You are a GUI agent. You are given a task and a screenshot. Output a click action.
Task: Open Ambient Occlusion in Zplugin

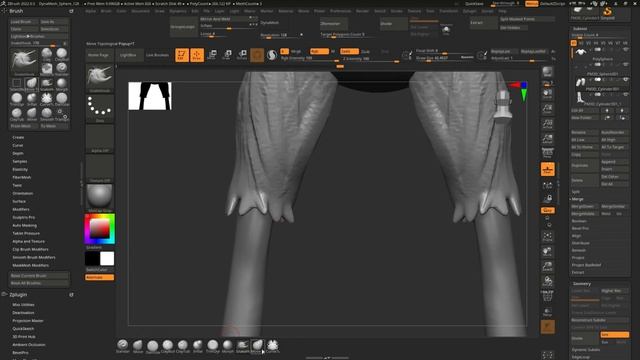(29, 345)
